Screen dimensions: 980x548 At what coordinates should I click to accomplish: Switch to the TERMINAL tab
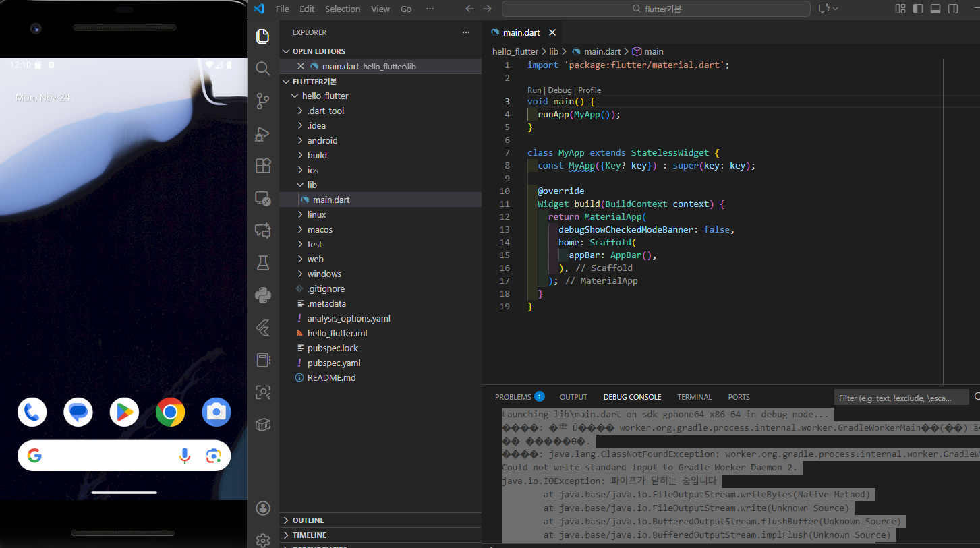coord(694,397)
